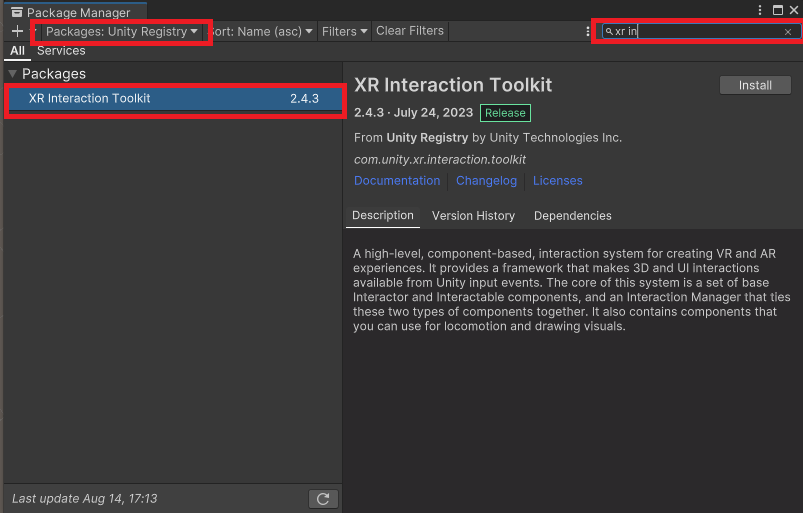Viewport: 803px width, 513px height.
Task: Click the magnifier icon in the search box
Action: (x=609, y=32)
